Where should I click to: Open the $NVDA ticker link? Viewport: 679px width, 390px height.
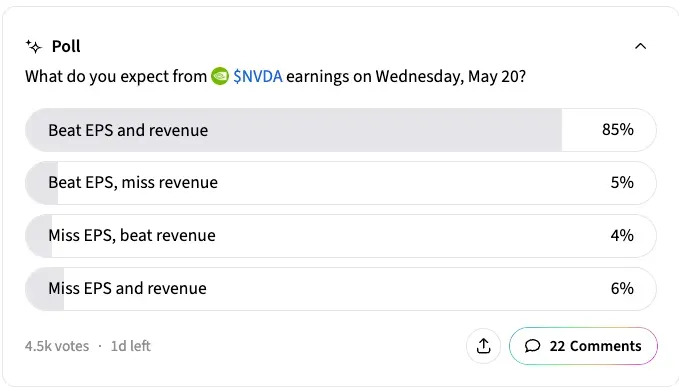click(258, 77)
